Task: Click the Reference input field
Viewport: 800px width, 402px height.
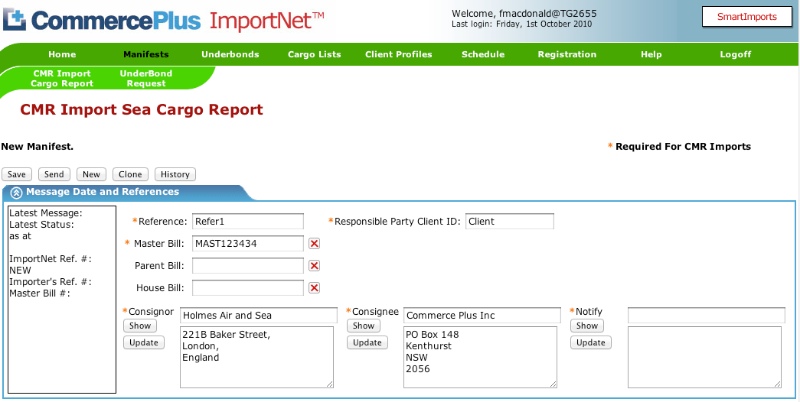Action: pos(247,222)
